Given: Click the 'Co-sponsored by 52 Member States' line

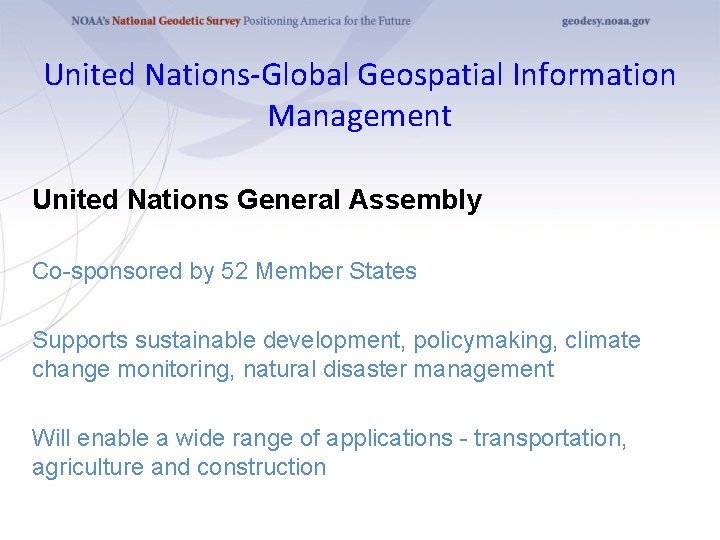Looking at the screenshot, I should 224,271.
